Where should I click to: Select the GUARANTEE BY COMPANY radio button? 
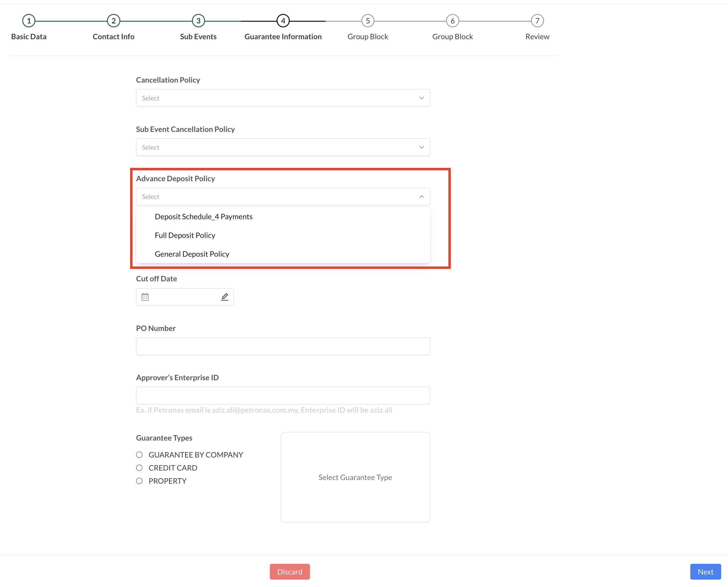coord(139,455)
